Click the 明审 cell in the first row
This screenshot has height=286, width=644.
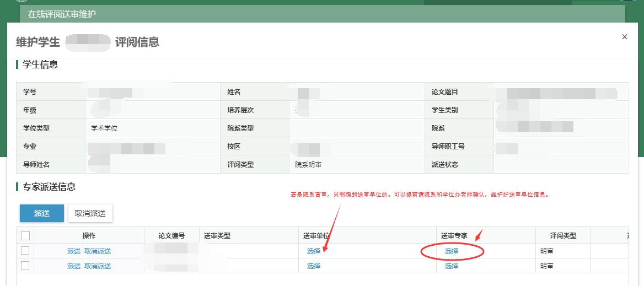(547, 251)
